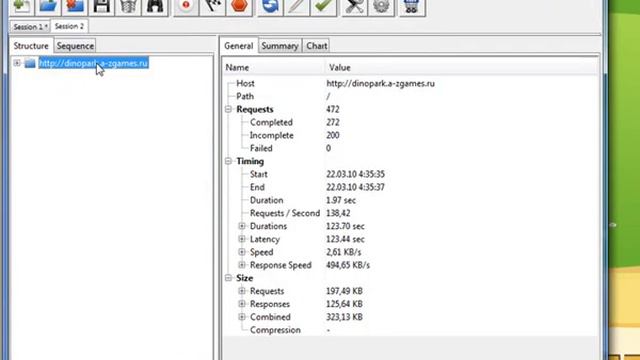This screenshot has height=360, width=640.
Task: Select the Failed row showing 0
Action: coord(410,148)
